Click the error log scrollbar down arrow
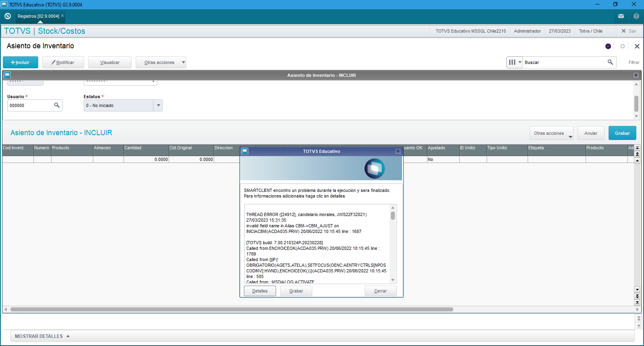This screenshot has height=346, width=644. pos(393,280)
